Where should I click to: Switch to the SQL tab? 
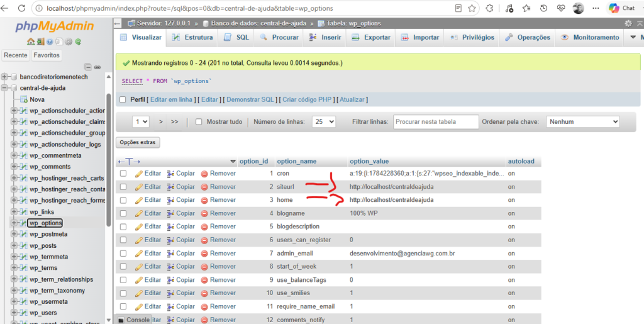coord(236,37)
